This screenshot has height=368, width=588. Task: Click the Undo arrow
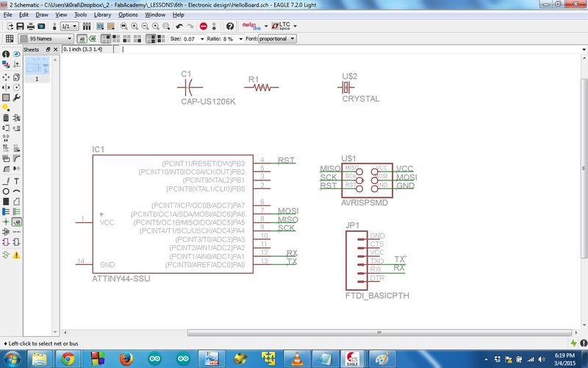pyautogui.click(x=179, y=26)
